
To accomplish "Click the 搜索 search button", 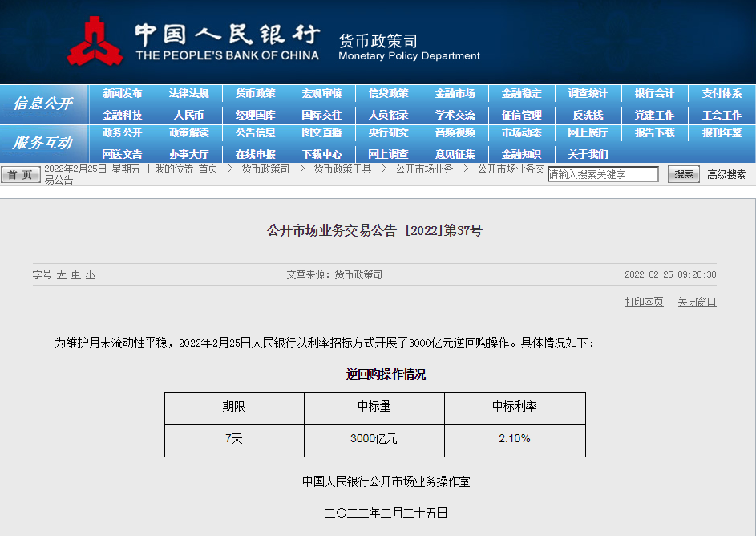I will point(684,174).
